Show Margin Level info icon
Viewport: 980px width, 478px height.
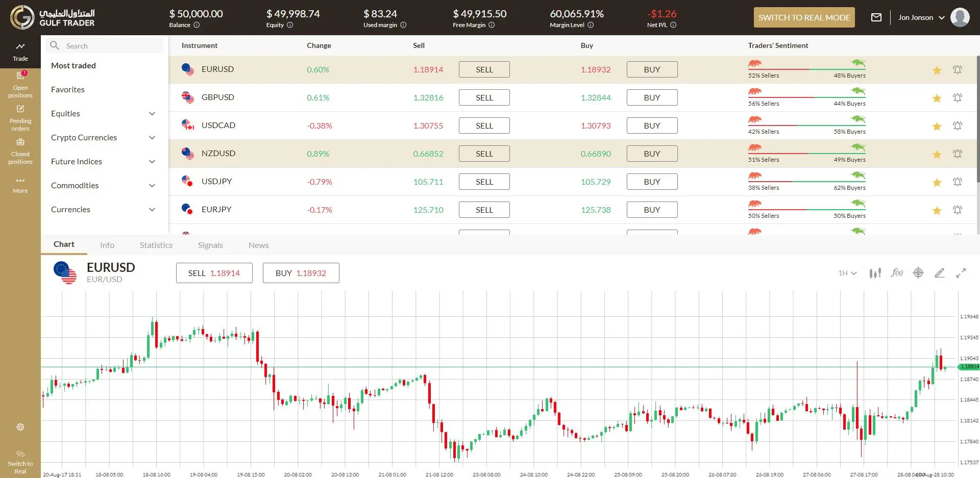pyautogui.click(x=591, y=25)
